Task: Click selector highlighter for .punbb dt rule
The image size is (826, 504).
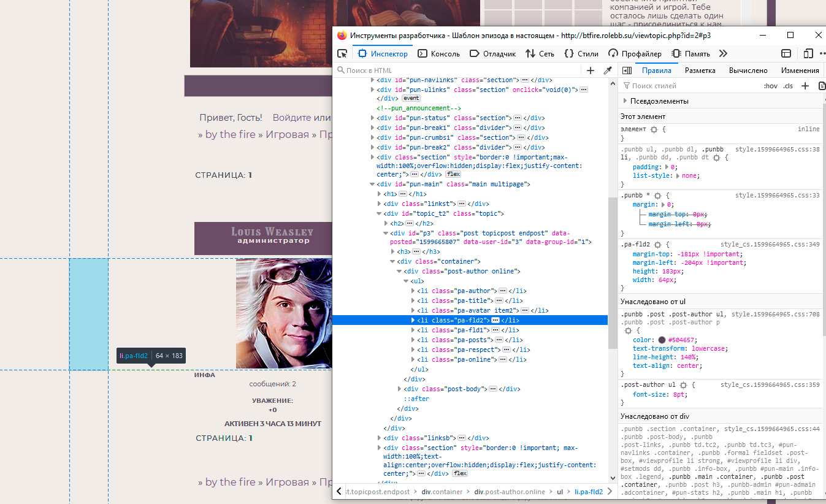Action: pyautogui.click(x=717, y=158)
